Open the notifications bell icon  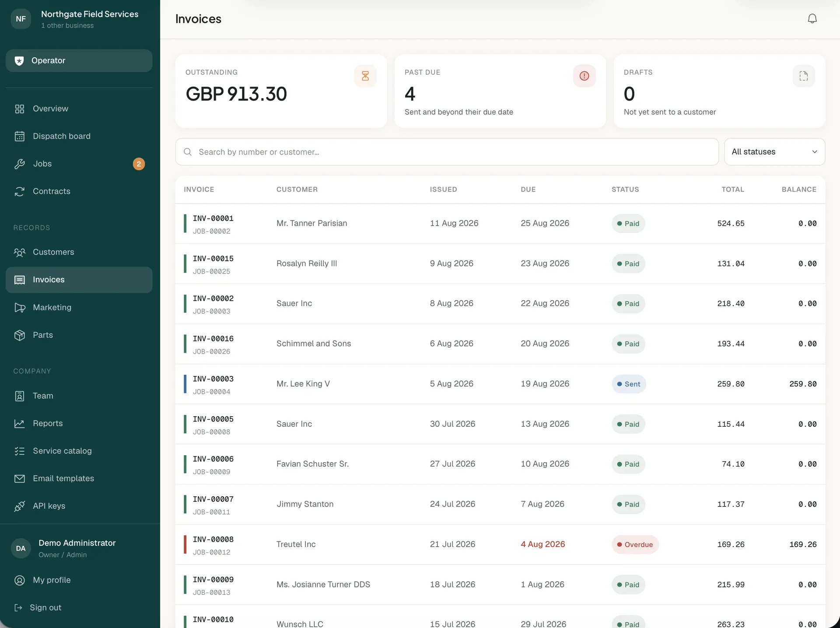coord(812,19)
